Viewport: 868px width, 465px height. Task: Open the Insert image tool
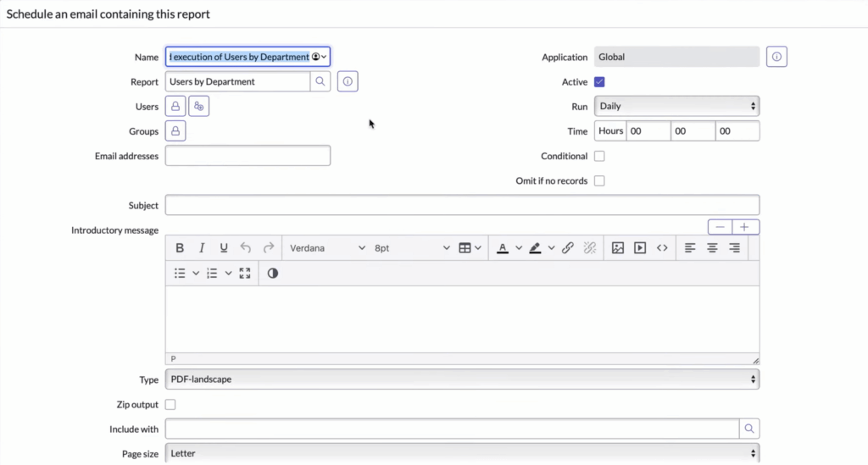click(x=618, y=248)
